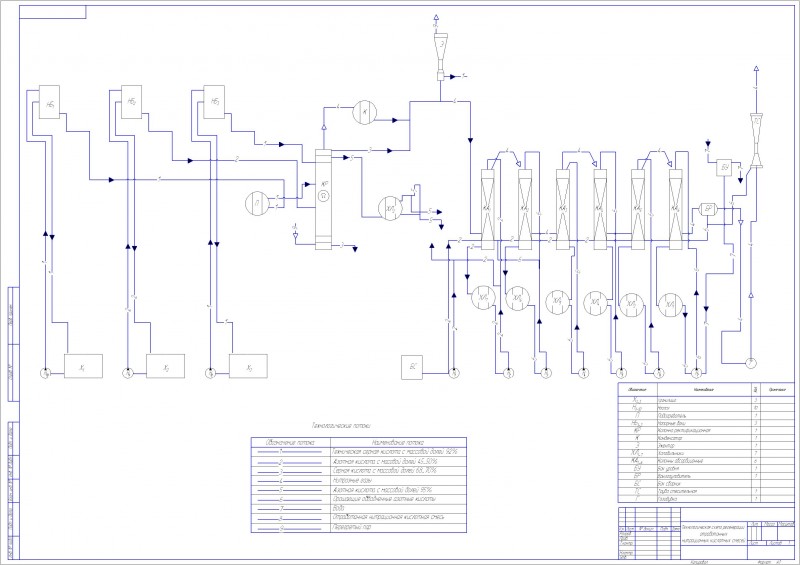Select blower Г circle symbol
Screen dimensions: 800x565
click(751, 363)
